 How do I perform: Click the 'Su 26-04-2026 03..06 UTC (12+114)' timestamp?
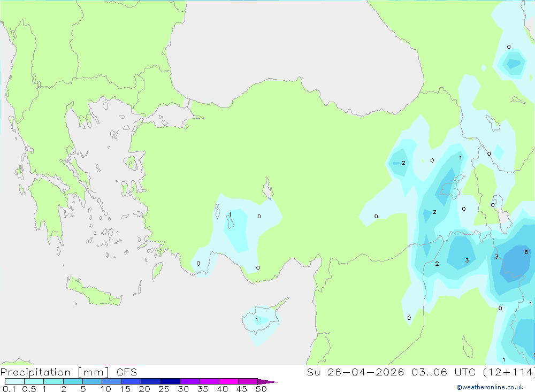(421, 372)
